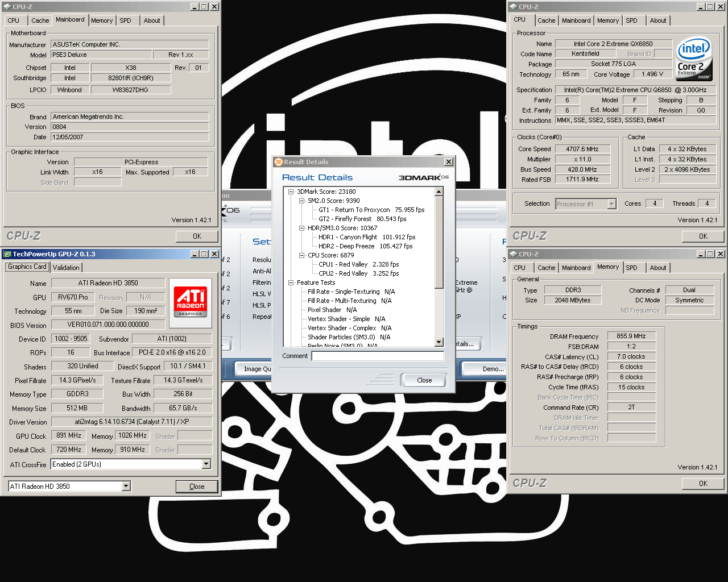Select Vertex Shader - Complex row
Screen dimensions: 728x582
349,328
